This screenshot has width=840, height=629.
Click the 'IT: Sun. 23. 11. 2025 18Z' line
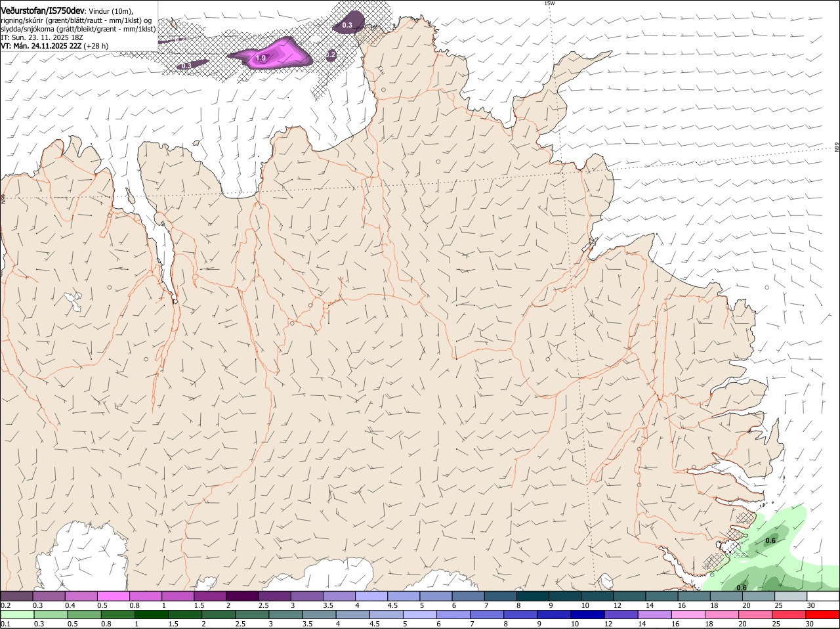[41, 37]
